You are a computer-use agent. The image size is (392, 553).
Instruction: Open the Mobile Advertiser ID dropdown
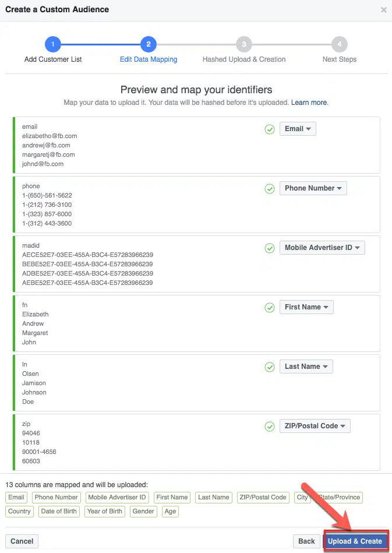pyautogui.click(x=322, y=248)
